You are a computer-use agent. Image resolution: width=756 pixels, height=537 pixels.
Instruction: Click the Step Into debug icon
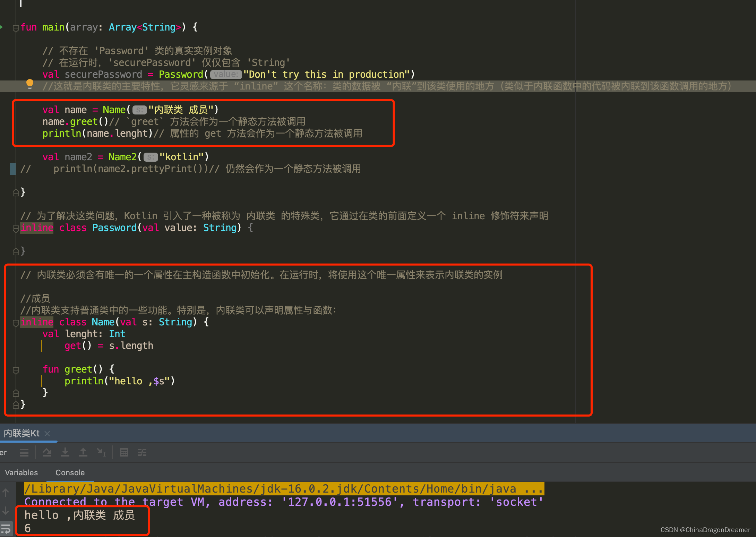tap(65, 452)
